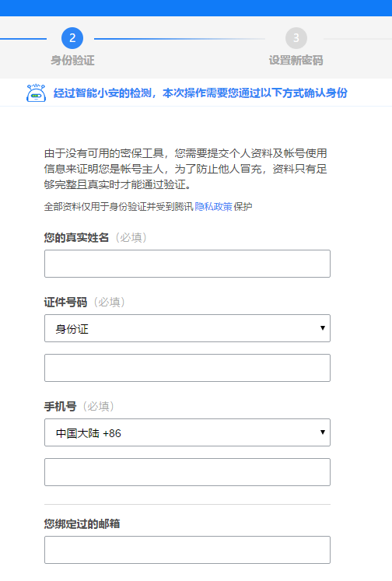Click the step 3 circle indicator
The width and height of the screenshot is (392, 581).
coord(296,38)
